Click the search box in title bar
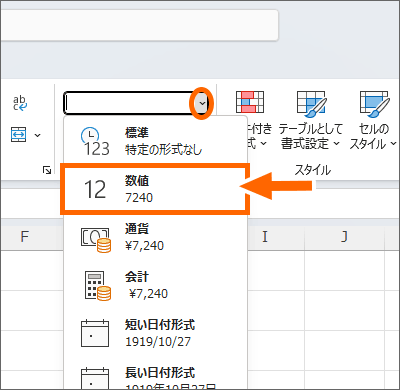 (139, 25)
